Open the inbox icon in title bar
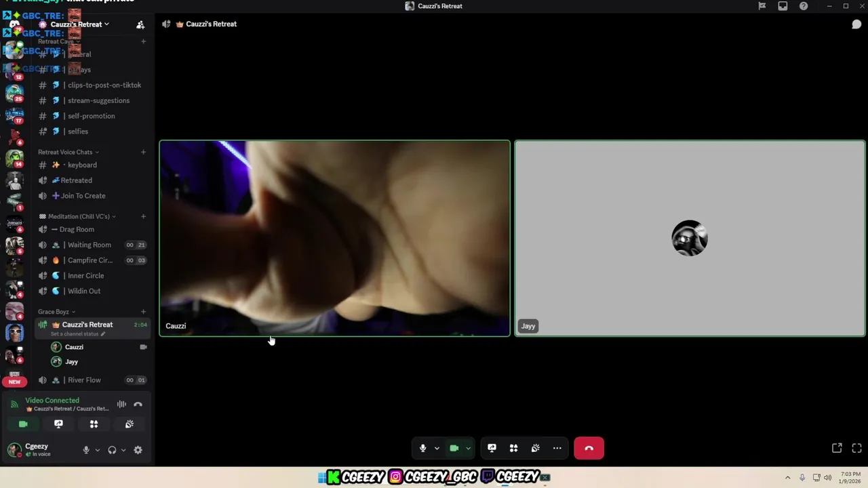The width and height of the screenshot is (868, 488). (783, 6)
